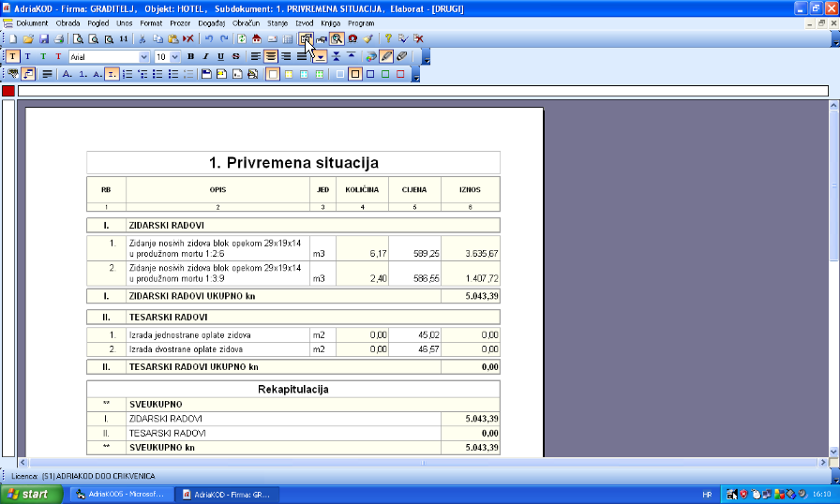Click the '11' icon in toolbar

point(124,39)
